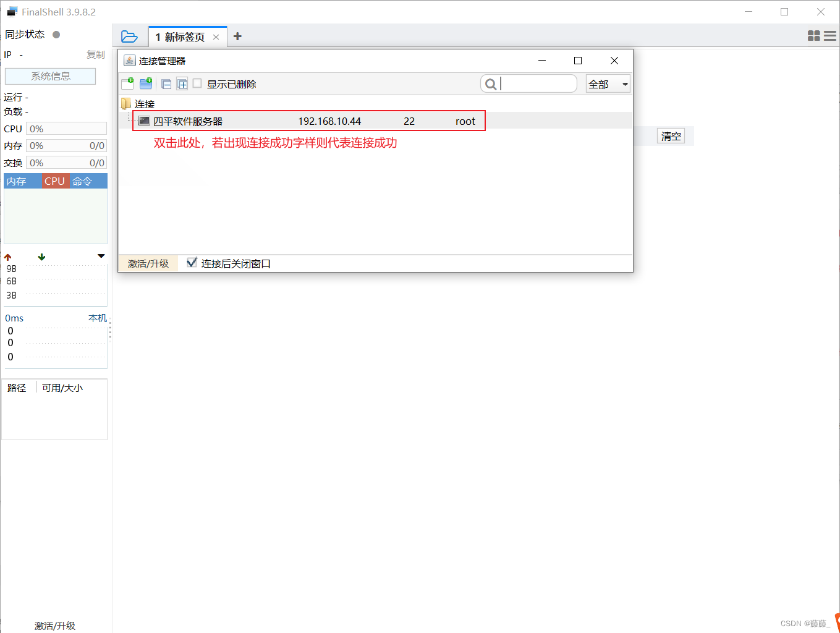Add a new tab with the plus button
840x633 pixels.
click(x=237, y=36)
